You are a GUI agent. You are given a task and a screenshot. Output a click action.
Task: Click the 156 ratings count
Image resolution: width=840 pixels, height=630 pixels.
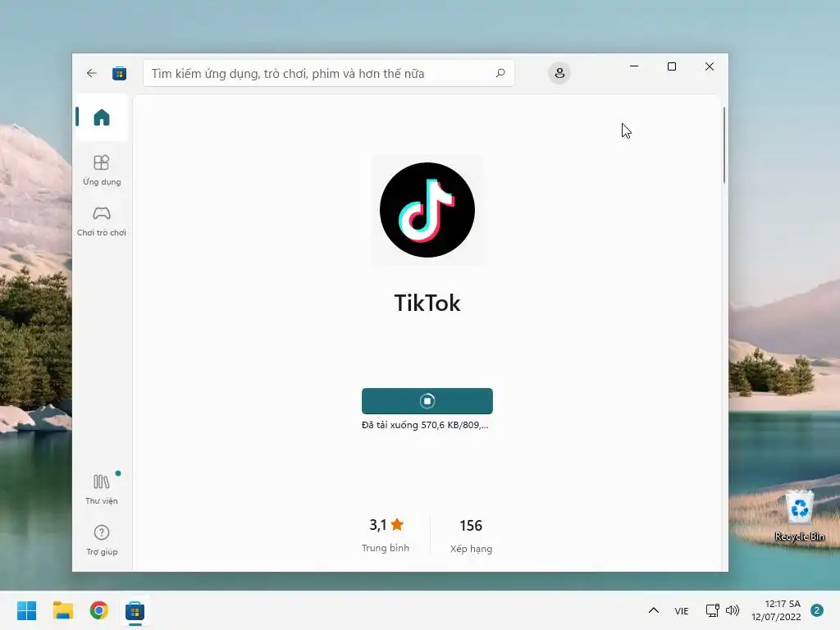471,526
